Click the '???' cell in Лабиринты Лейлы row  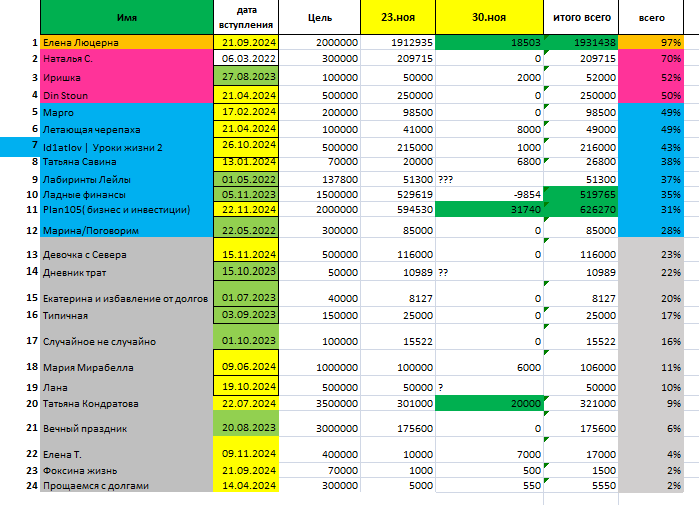[489, 180]
